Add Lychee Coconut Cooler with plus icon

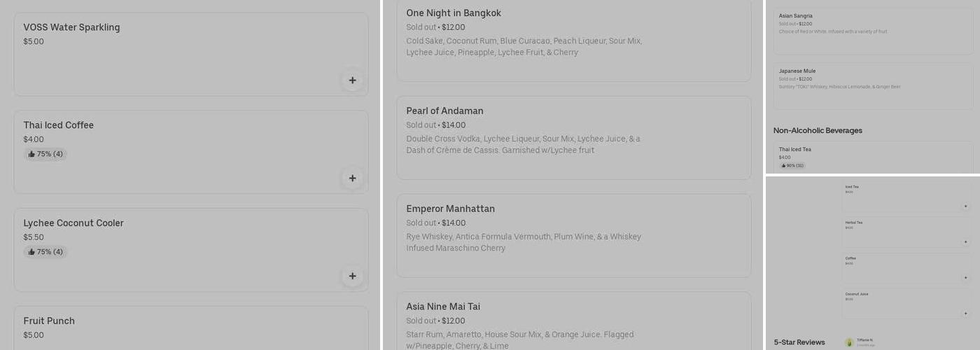point(352,276)
